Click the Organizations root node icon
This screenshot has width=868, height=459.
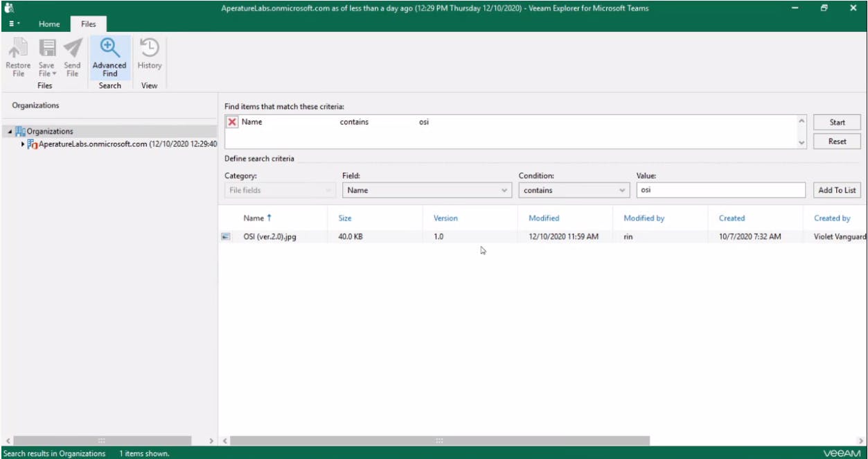tap(20, 131)
